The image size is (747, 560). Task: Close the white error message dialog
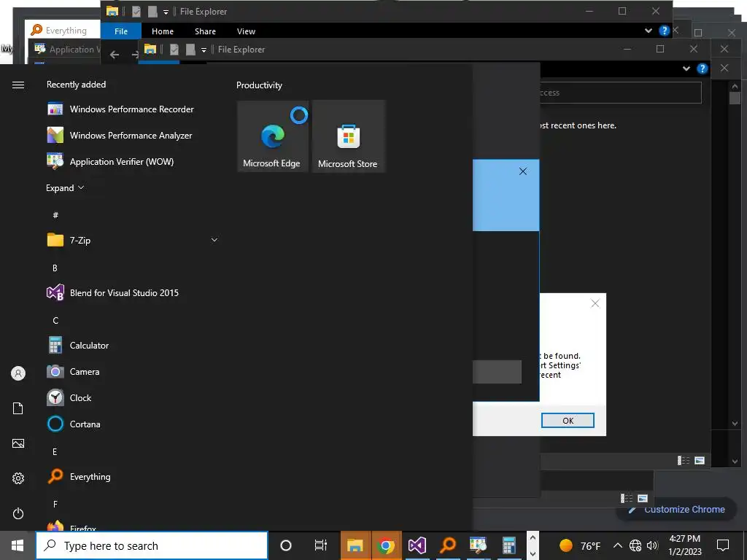click(x=595, y=303)
